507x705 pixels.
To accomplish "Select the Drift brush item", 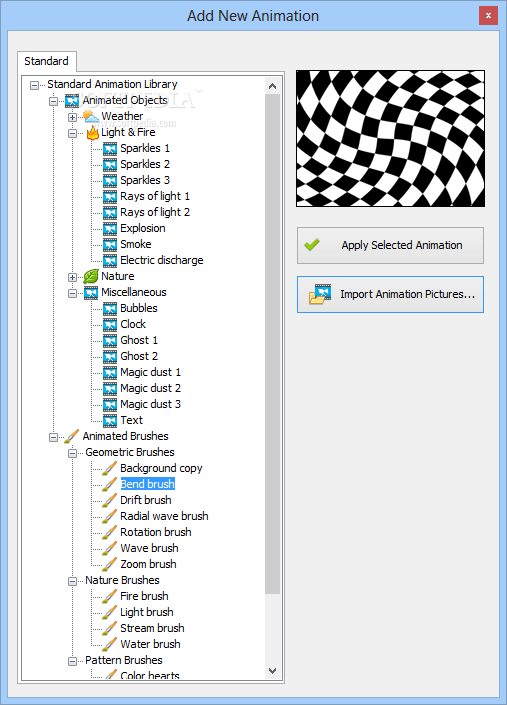I will [146, 500].
